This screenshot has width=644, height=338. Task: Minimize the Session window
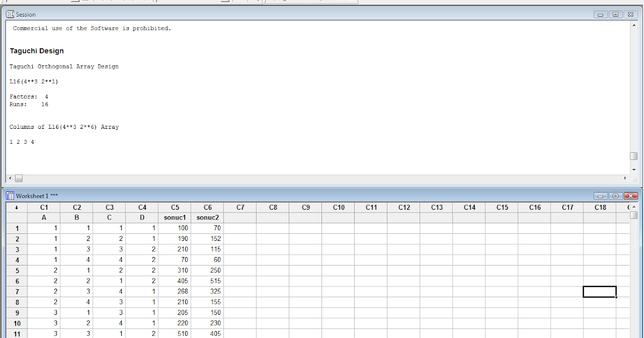click(600, 14)
